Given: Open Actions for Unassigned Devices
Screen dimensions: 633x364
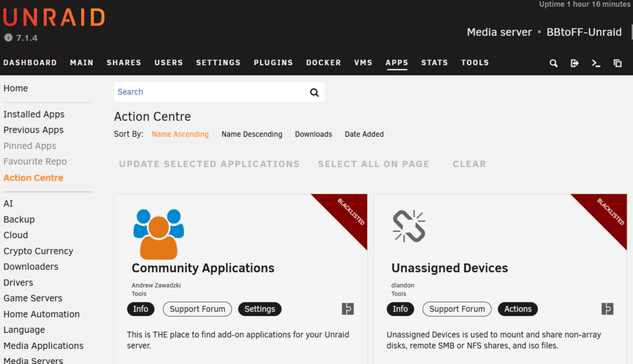Looking at the screenshot, I should (x=518, y=309).
